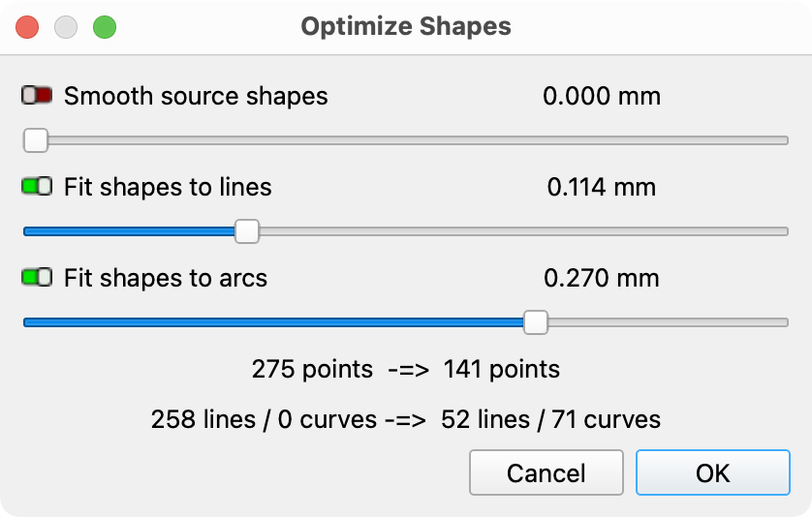Click the 275 points to 141 points summary
The image size is (812, 517).
coord(405,369)
